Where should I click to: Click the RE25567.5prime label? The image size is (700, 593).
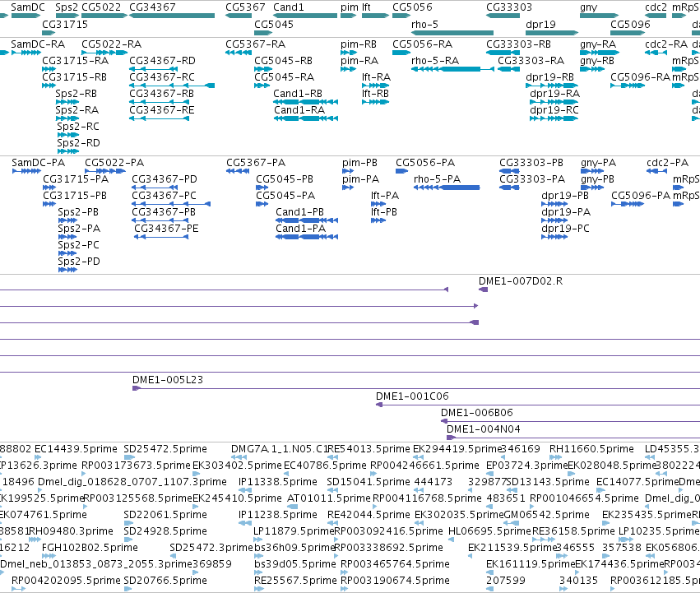pyautogui.click(x=295, y=581)
